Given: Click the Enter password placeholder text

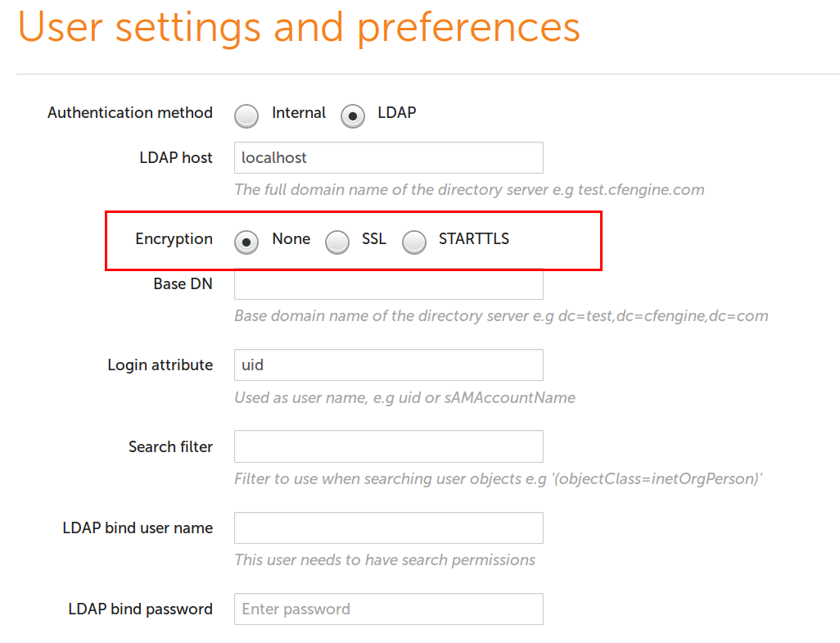Looking at the screenshot, I should [x=294, y=609].
